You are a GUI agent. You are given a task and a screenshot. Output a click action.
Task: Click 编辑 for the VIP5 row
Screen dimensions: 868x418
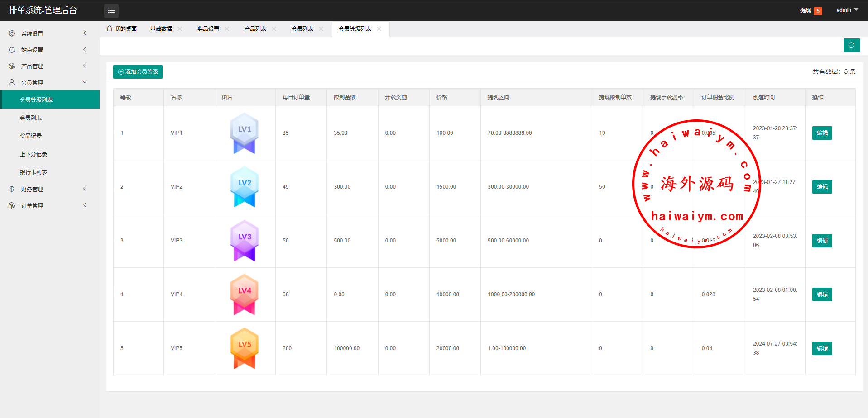(x=822, y=348)
